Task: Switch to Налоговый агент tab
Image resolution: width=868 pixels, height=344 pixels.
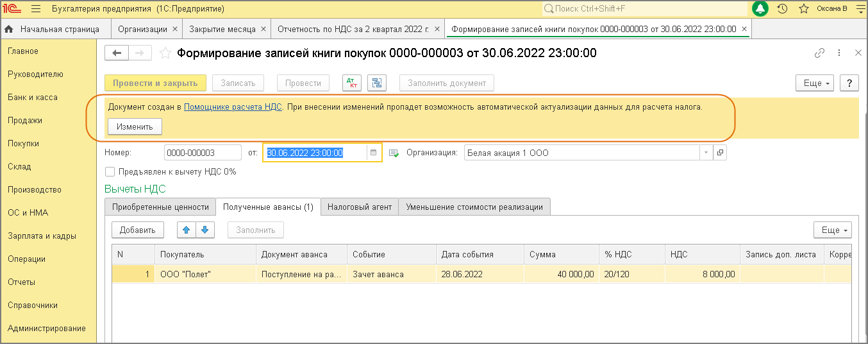Action: 359,207
